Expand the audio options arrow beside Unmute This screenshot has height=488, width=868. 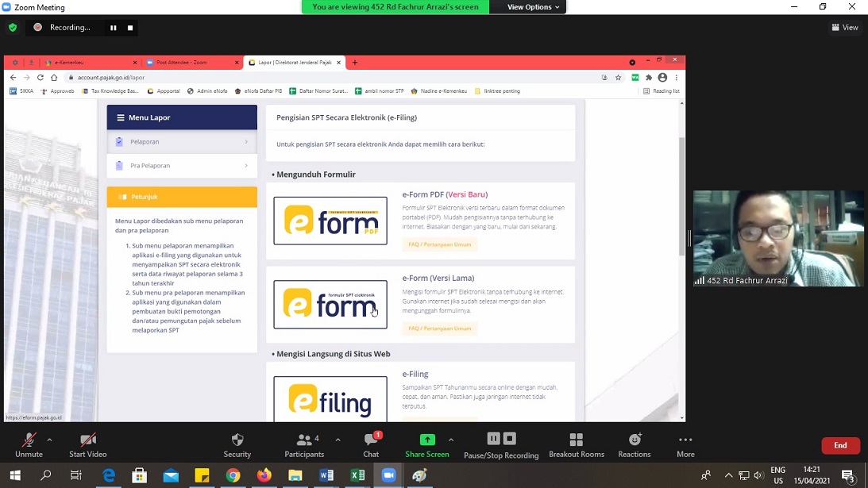tap(49, 440)
